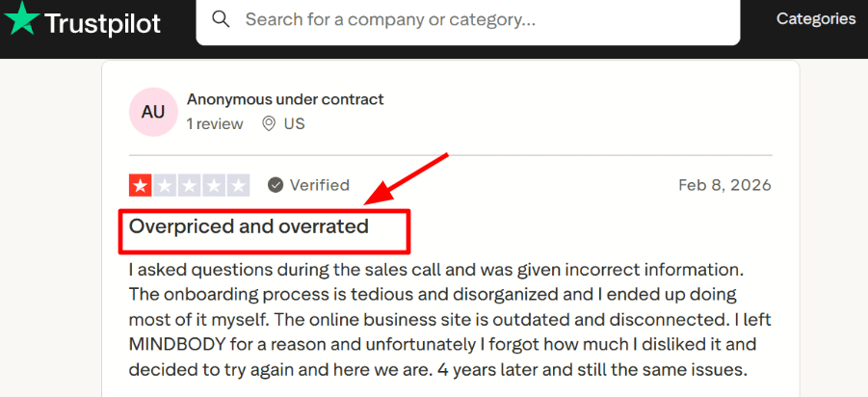The width and height of the screenshot is (868, 397).
Task: Open the Anonymous under contract profile
Action: [285, 99]
